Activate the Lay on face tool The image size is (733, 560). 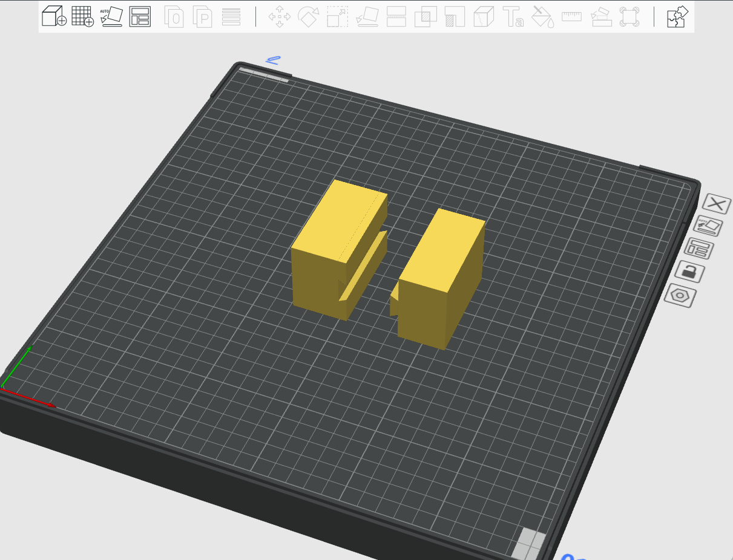point(367,16)
